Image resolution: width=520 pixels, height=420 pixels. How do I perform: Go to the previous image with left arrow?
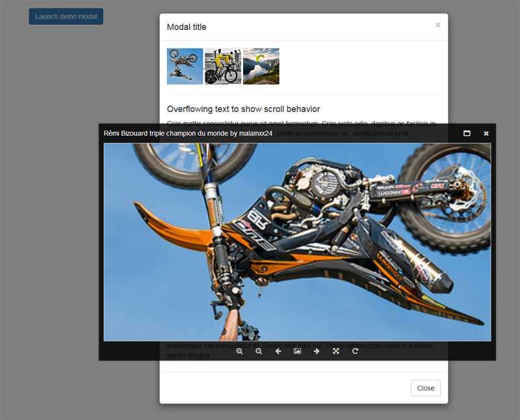[278, 351]
